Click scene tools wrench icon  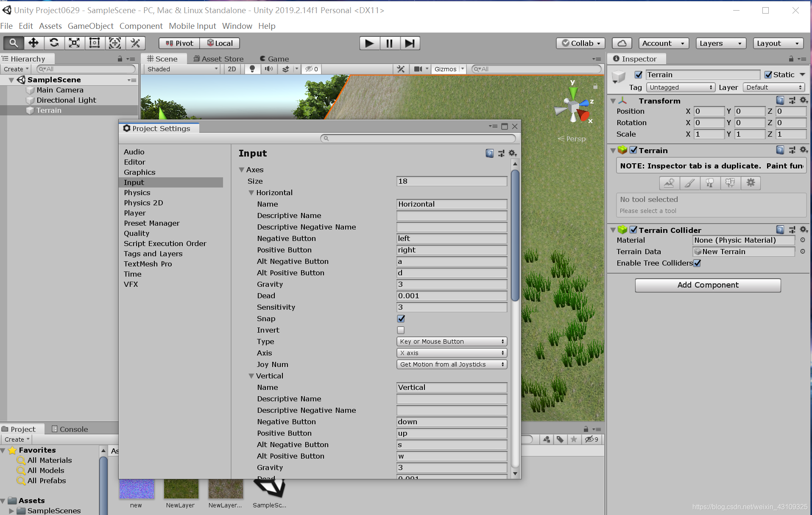[x=401, y=69]
